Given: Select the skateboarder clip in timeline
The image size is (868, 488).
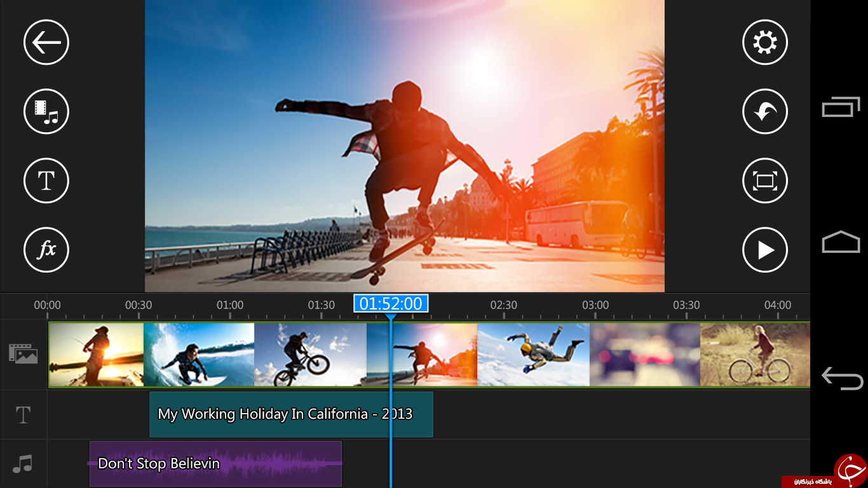Looking at the screenshot, I should pyautogui.click(x=422, y=355).
